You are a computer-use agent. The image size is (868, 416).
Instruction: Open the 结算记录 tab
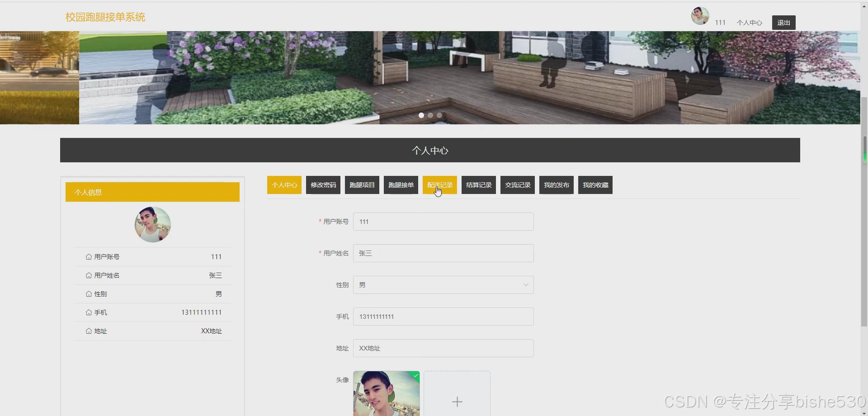479,185
